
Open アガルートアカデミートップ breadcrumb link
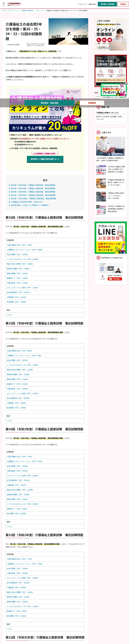[10, 11]
